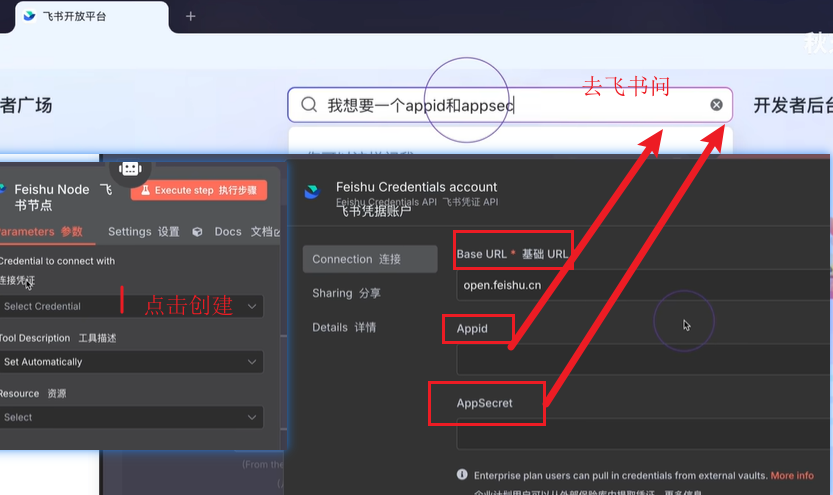The width and height of the screenshot is (833, 495).
Task: Open the More info link
Action: pos(792,475)
